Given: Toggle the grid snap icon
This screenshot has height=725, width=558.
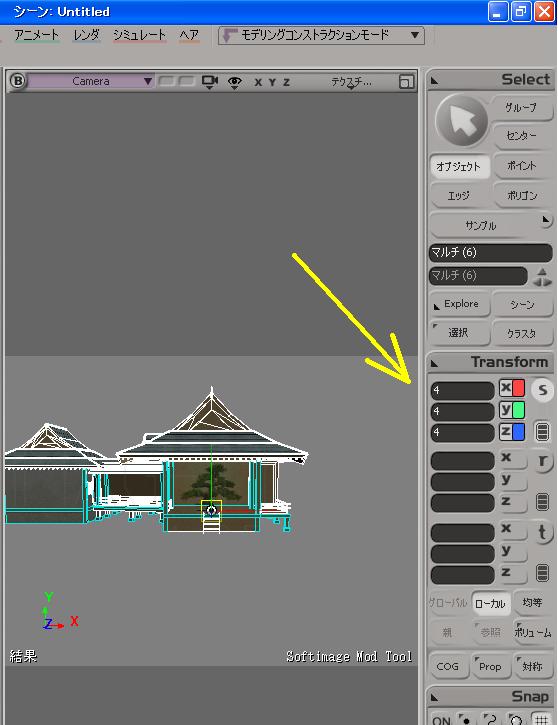Looking at the screenshot, I should tap(541, 719).
